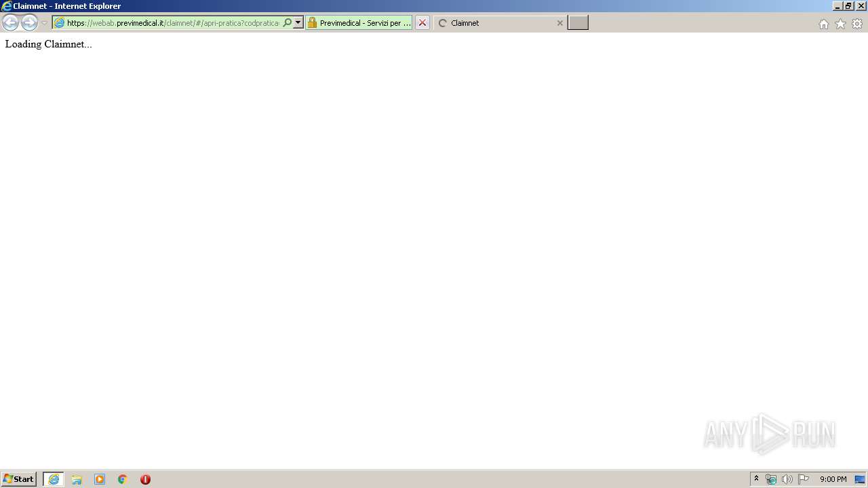Click the address bar URL field
Screen dimensions: 868x488
point(173,22)
